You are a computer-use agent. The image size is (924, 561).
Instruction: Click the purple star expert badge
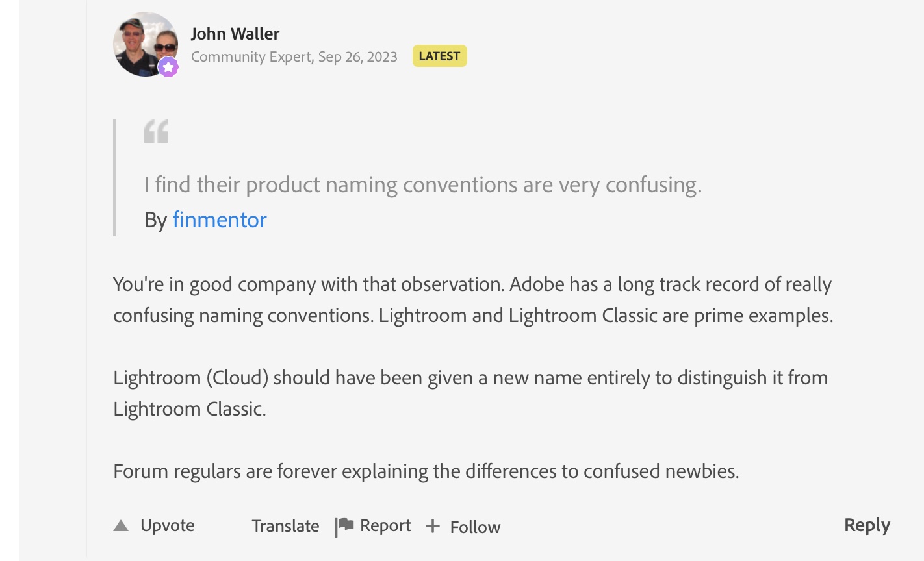(168, 67)
